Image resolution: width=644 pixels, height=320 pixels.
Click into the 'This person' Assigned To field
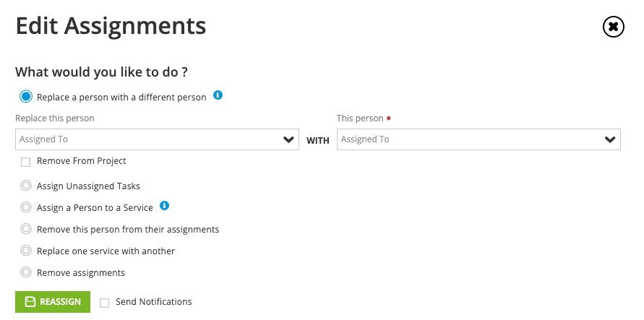pos(478,139)
